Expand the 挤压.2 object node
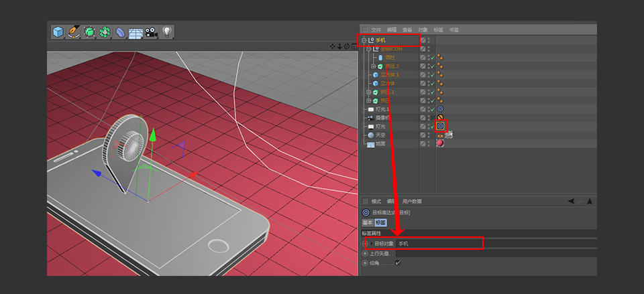The width and height of the screenshot is (644, 294). [374, 66]
